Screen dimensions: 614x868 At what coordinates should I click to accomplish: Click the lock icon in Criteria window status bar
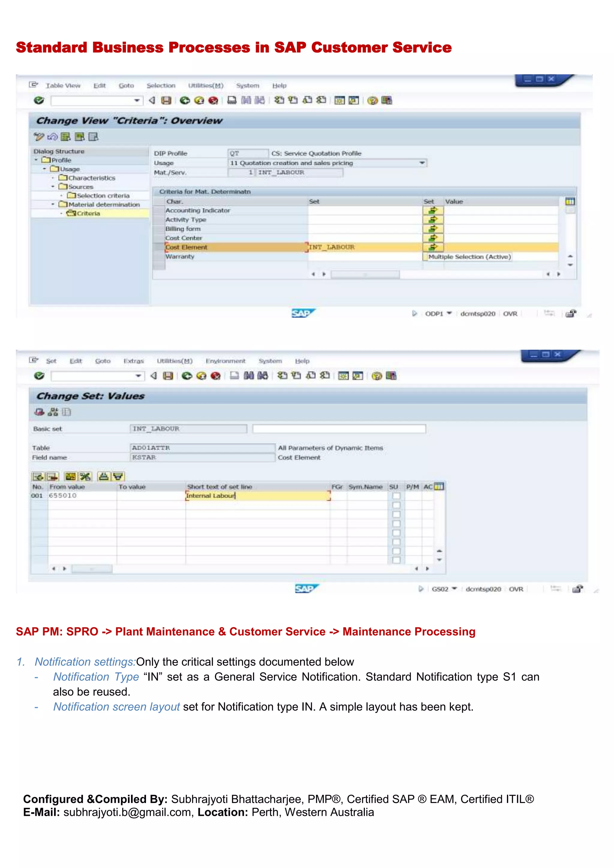(571, 314)
